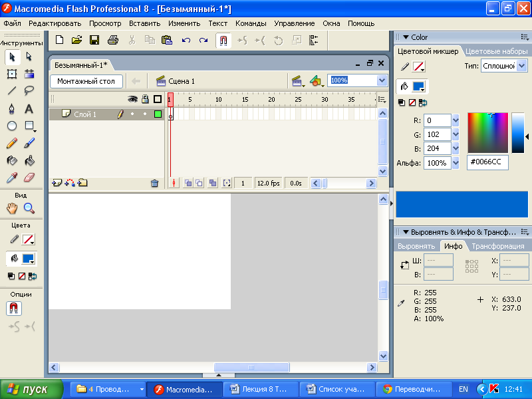Screen dimensions: 532x399
Task: Open the R value slider dropdown
Action: click(x=456, y=120)
